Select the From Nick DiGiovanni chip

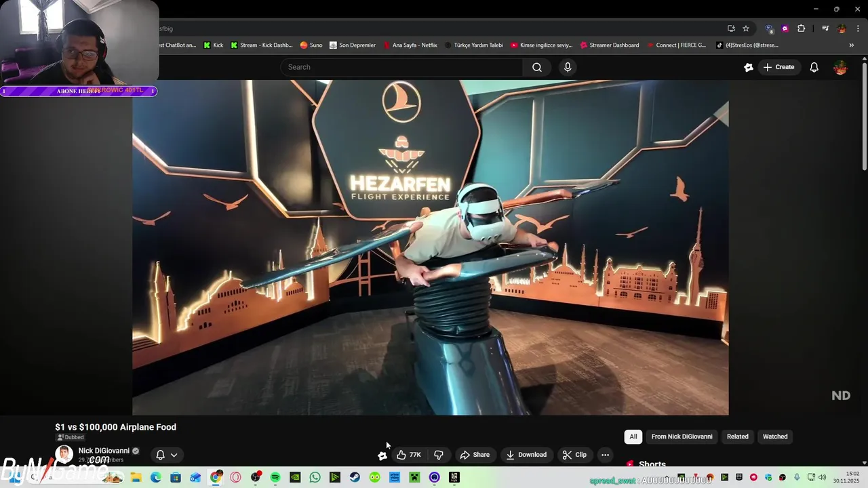pos(682,436)
